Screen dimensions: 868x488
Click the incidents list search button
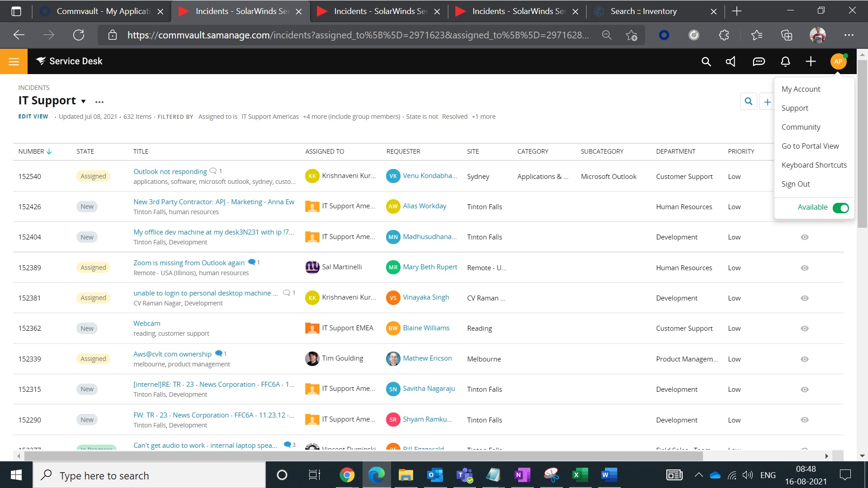748,102
